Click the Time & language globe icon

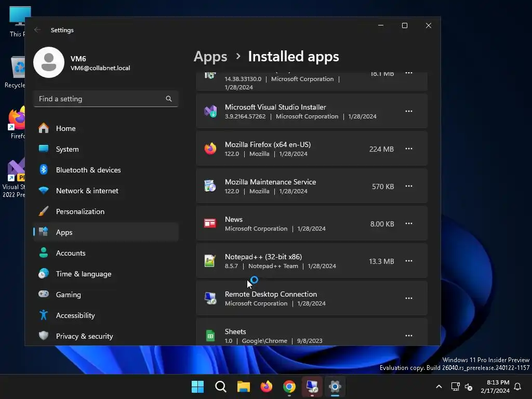44,273
